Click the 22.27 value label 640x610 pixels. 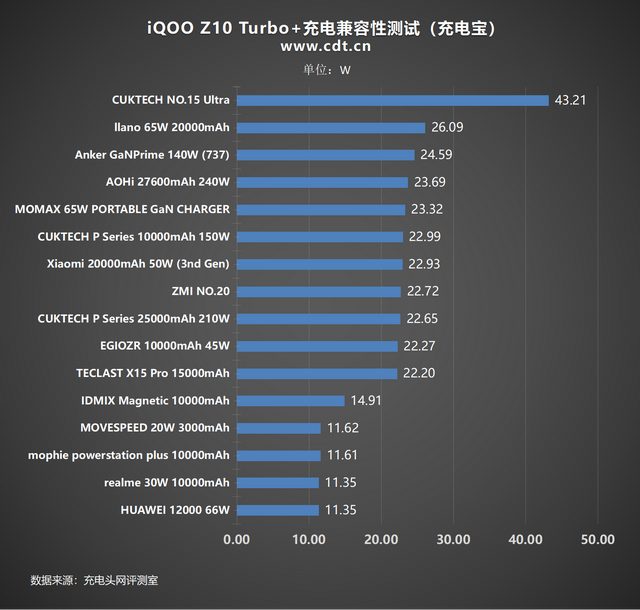[419, 346]
